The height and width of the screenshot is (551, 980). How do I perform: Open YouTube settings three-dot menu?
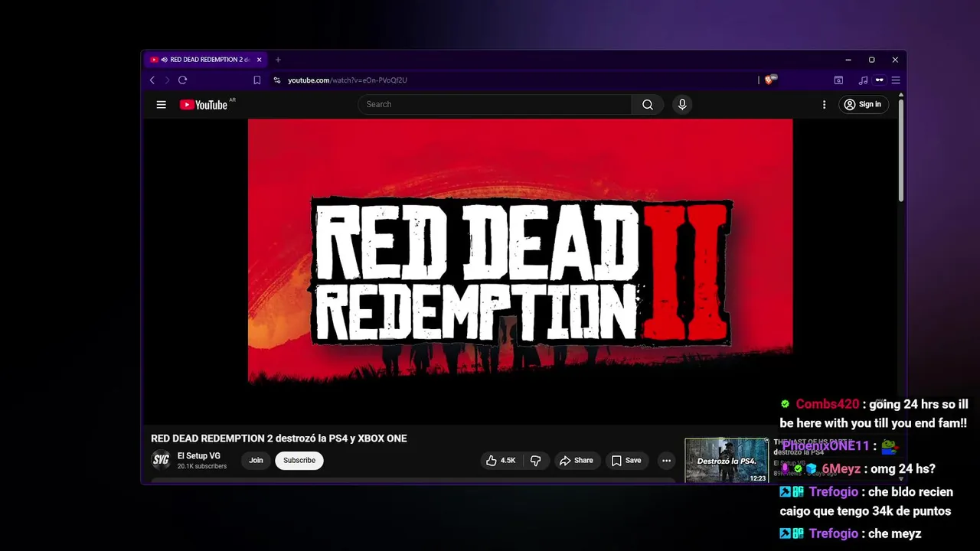[824, 105]
